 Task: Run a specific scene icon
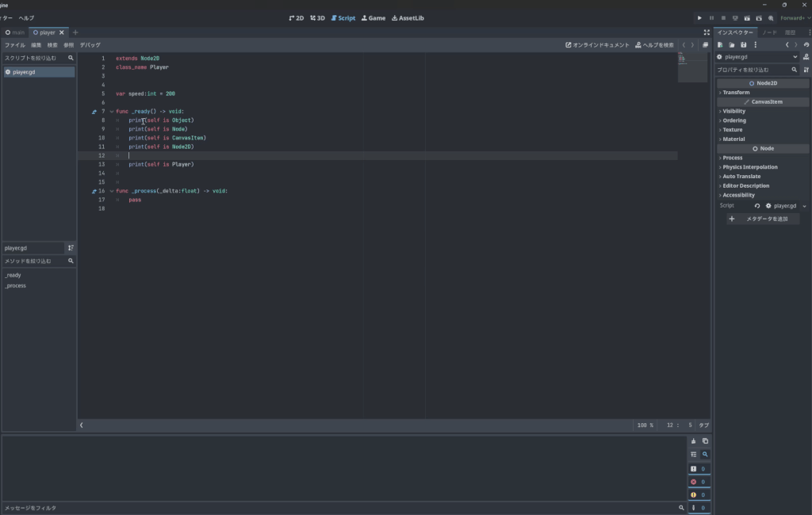coord(759,18)
